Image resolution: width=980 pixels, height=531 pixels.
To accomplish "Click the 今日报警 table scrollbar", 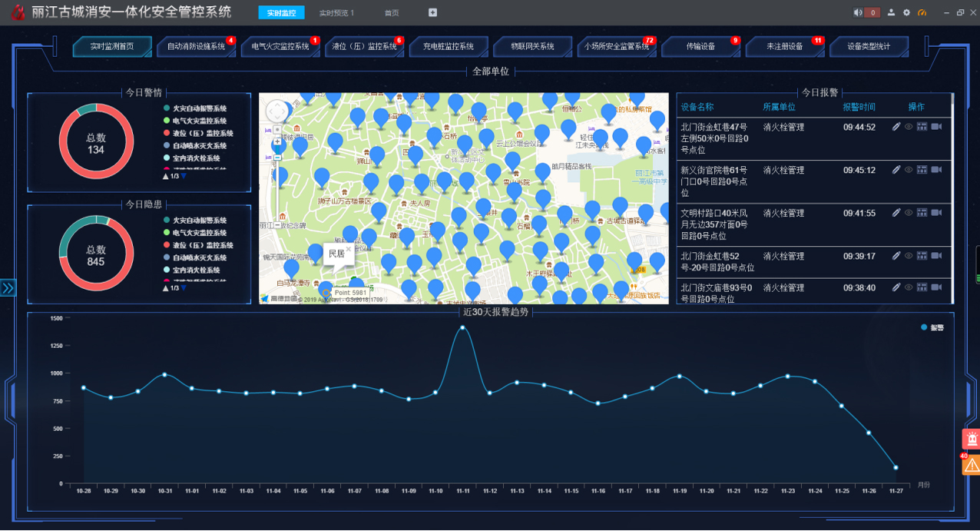I will click(952, 198).
